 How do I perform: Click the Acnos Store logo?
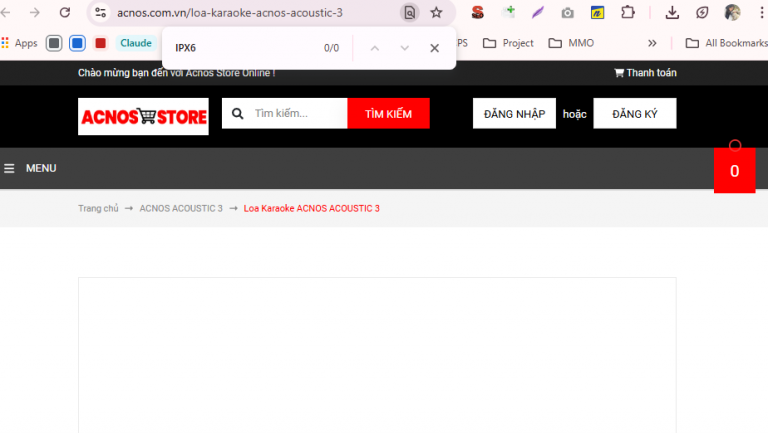tap(143, 117)
